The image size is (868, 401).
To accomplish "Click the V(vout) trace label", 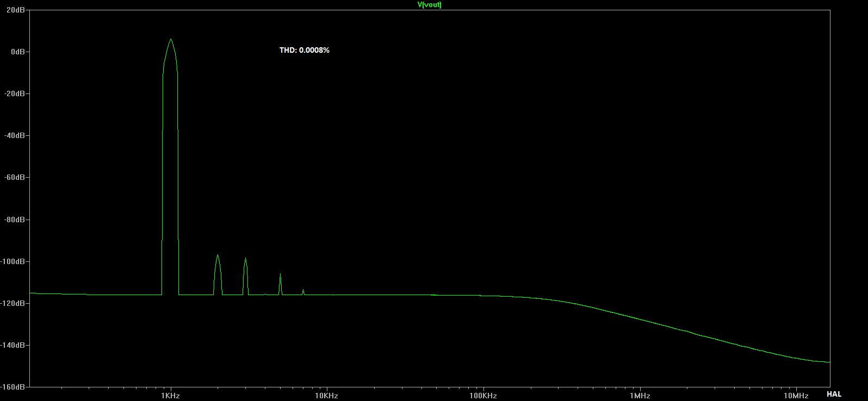I will click(x=429, y=5).
